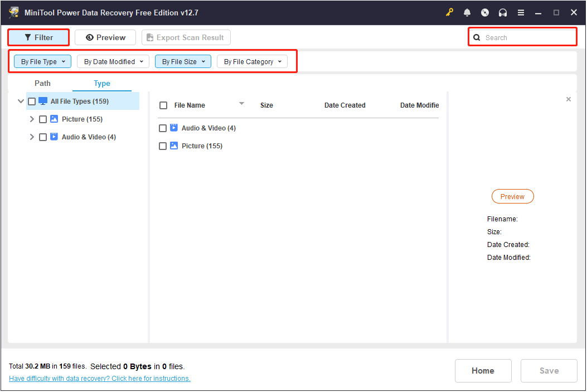The image size is (587, 392).
Task: Open the data recovery instructions link
Action: click(99, 378)
